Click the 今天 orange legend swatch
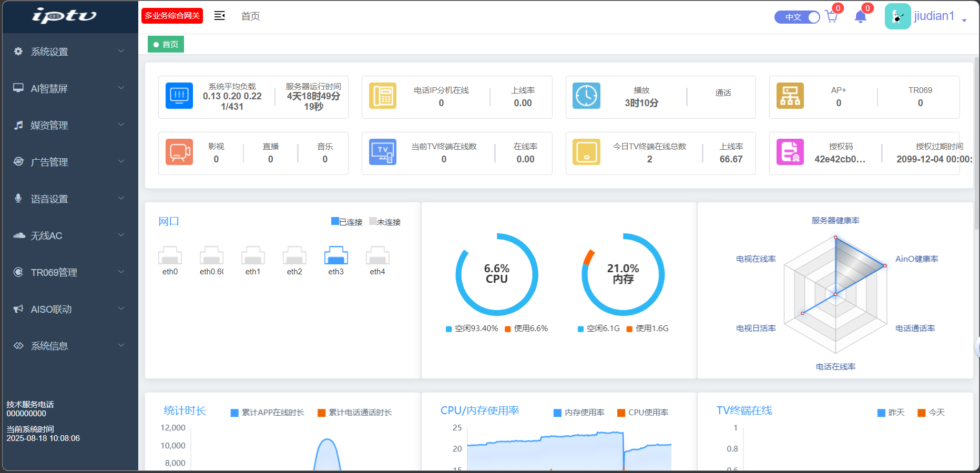980x473 pixels. pos(921,413)
